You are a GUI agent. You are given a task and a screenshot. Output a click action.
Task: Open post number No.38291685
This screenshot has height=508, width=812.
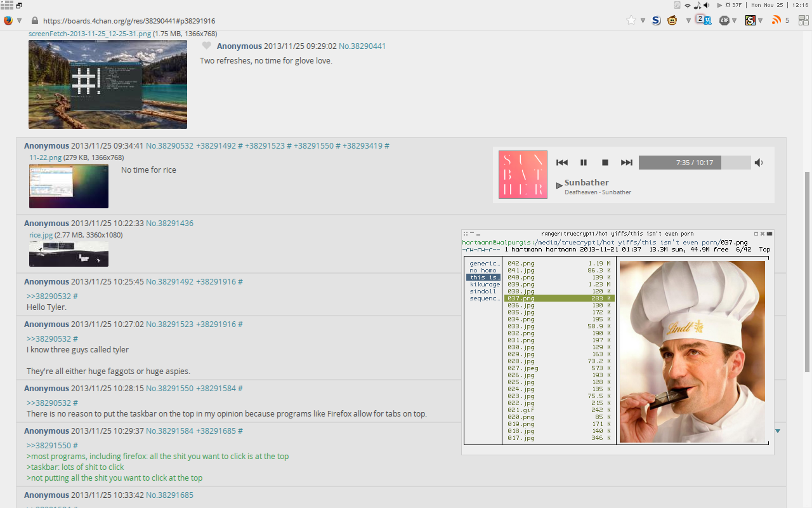(169, 495)
